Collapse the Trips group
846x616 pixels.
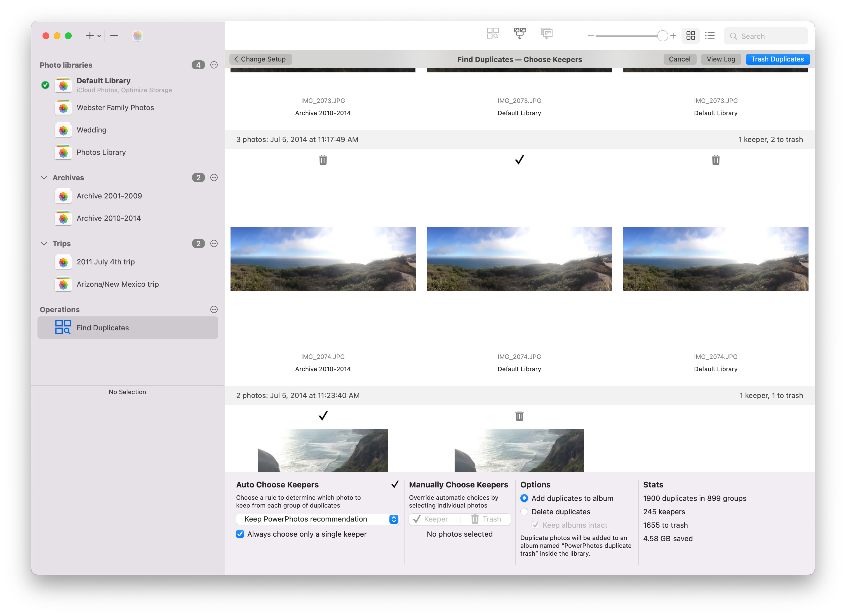[44, 243]
